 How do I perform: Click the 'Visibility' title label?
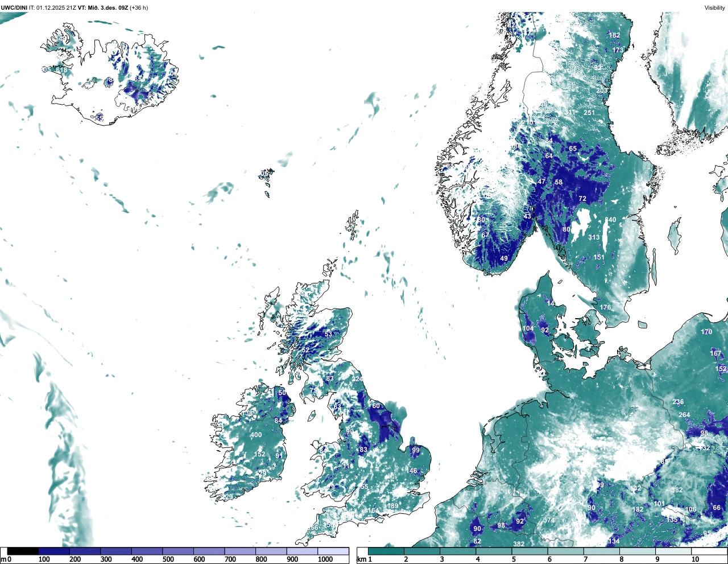715,7
